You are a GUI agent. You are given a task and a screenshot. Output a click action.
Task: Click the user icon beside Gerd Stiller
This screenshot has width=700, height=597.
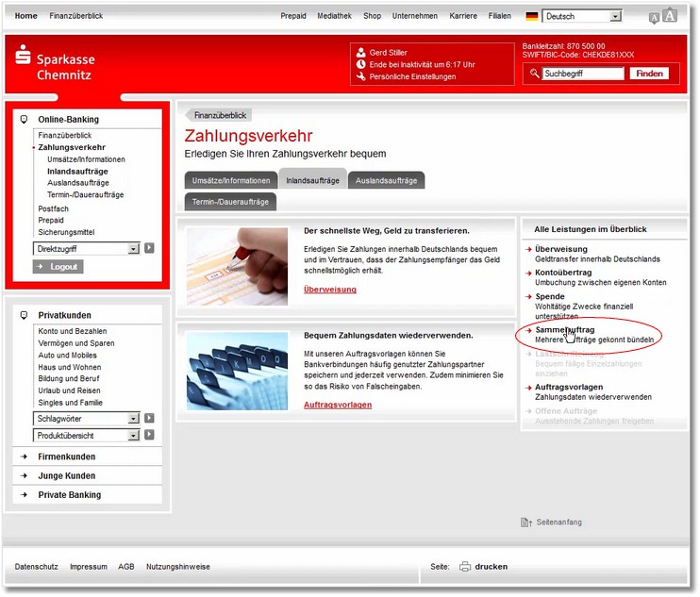click(x=361, y=52)
